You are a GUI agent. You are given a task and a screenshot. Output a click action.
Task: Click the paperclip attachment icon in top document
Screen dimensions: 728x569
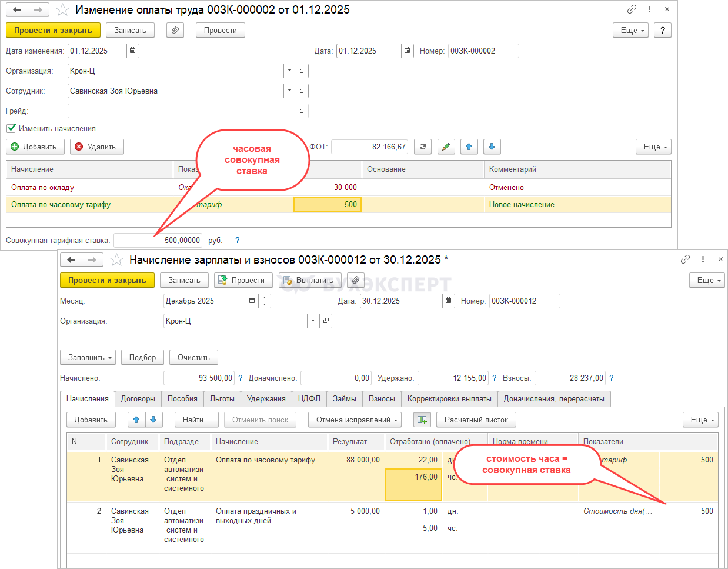(x=175, y=30)
